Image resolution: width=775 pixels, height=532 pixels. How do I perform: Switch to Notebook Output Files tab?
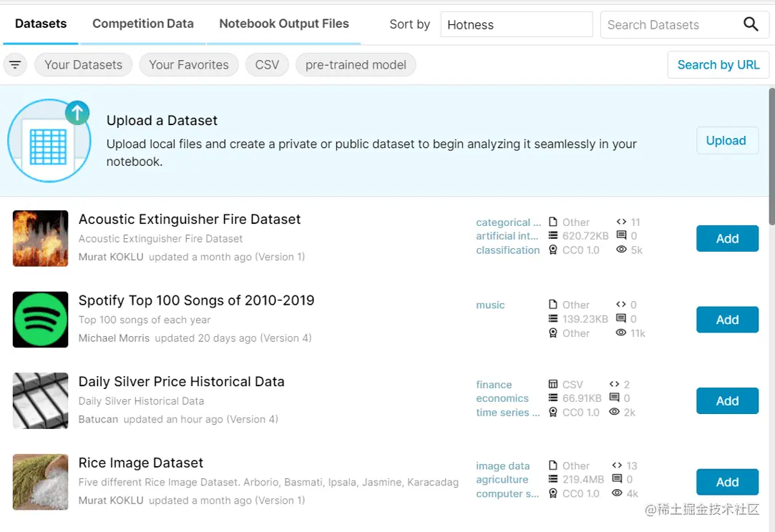point(283,24)
